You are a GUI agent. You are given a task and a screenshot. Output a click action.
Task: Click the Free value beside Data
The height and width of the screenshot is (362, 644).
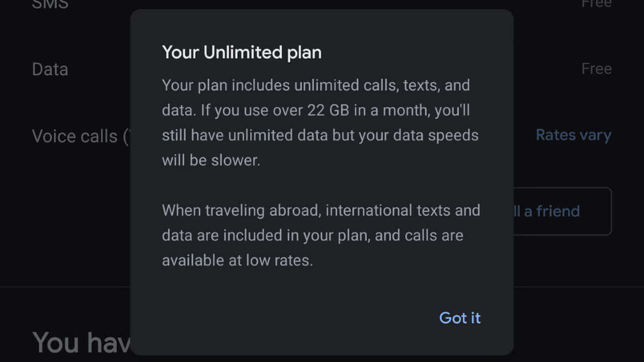tap(596, 69)
